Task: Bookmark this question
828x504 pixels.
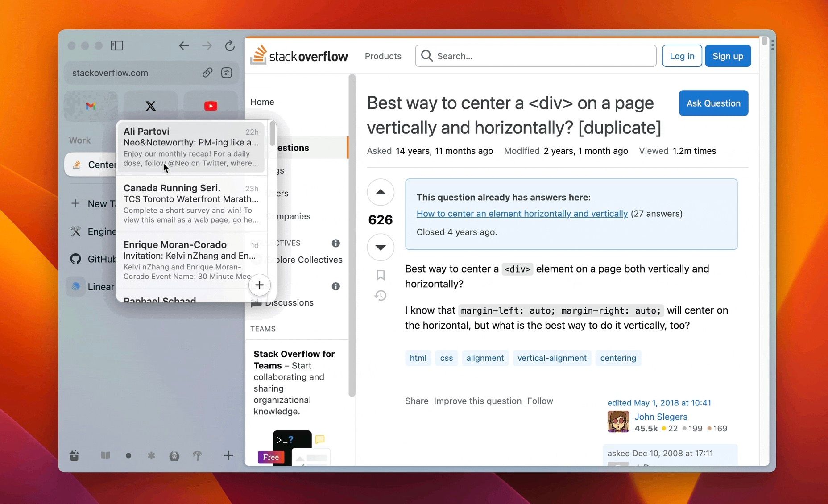Action: [x=381, y=275]
